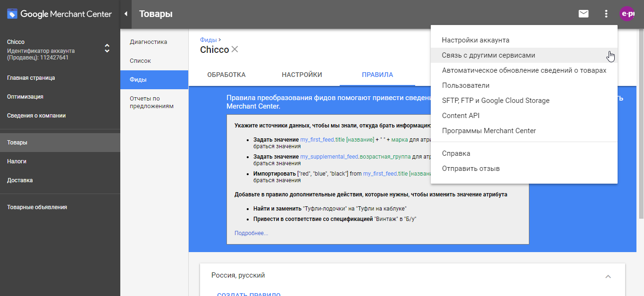Collapse the left sidebar with arrow icon
The image size is (644, 296).
tap(126, 14)
